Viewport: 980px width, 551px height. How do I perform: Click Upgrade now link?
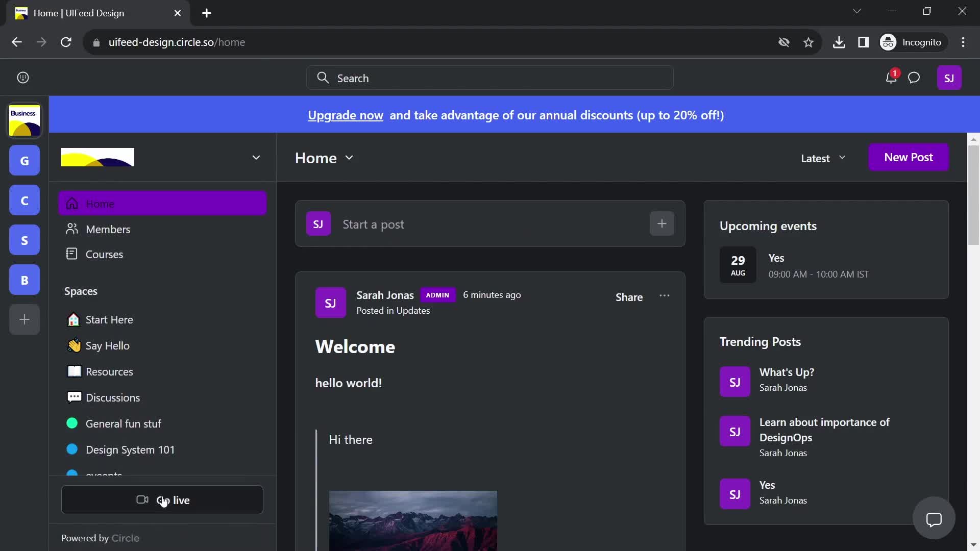(x=345, y=114)
